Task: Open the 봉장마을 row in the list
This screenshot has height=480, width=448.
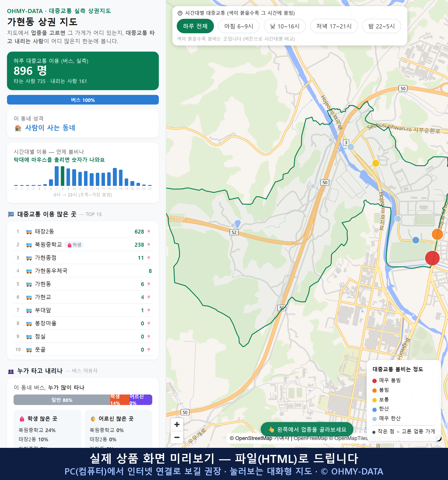Action: 83,323
